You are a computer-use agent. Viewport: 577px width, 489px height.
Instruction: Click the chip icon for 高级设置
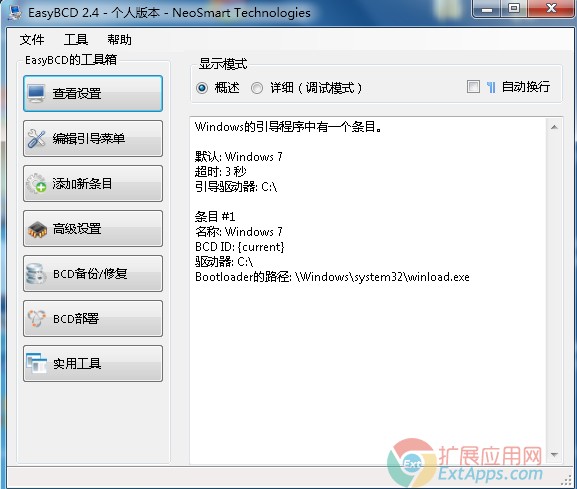tap(37, 229)
